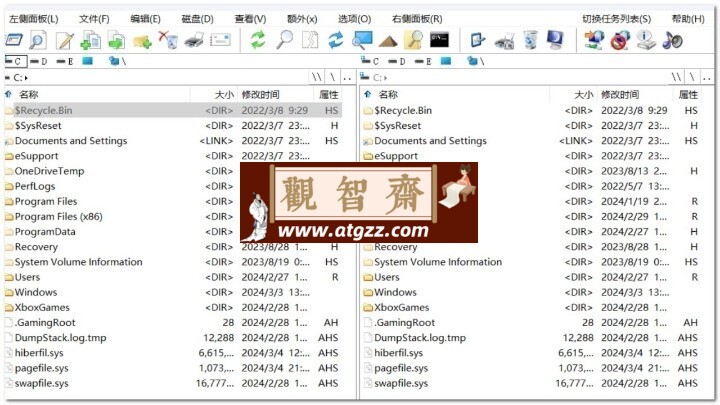Click the folder search icon

[413, 40]
